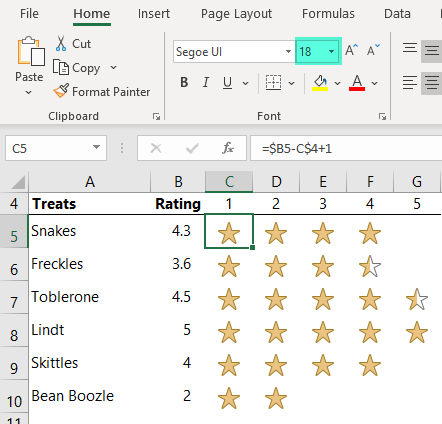The height and width of the screenshot is (424, 442).
Task: Click the Copy button
Action: 76,68
